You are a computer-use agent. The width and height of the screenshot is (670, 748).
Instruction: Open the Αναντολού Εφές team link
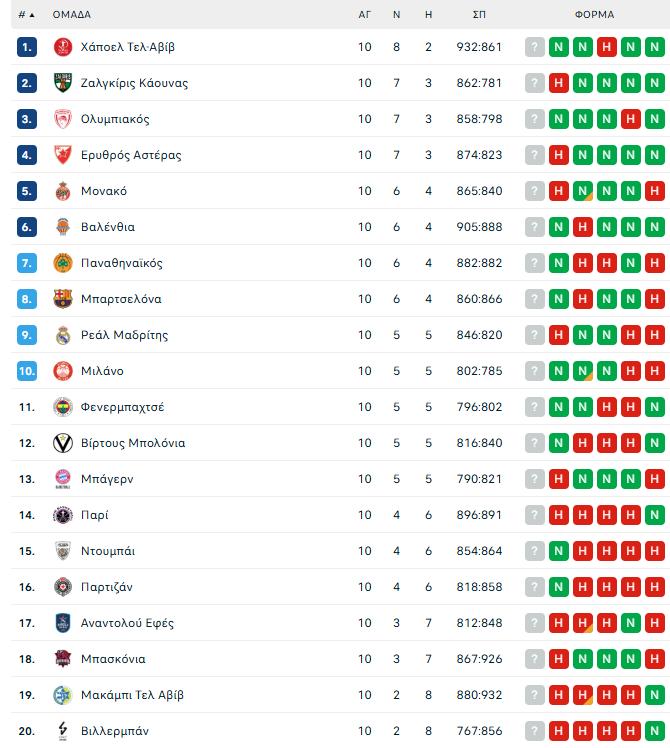(127, 623)
